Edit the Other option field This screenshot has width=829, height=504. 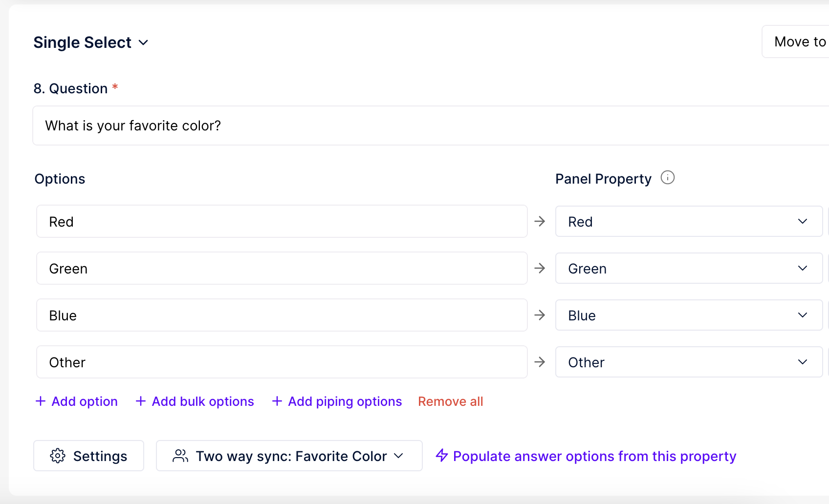click(x=282, y=362)
